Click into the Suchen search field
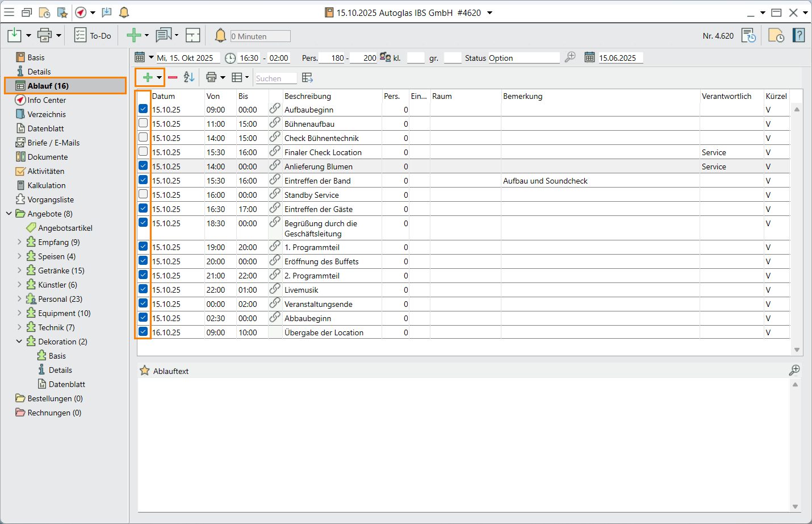 (x=275, y=78)
